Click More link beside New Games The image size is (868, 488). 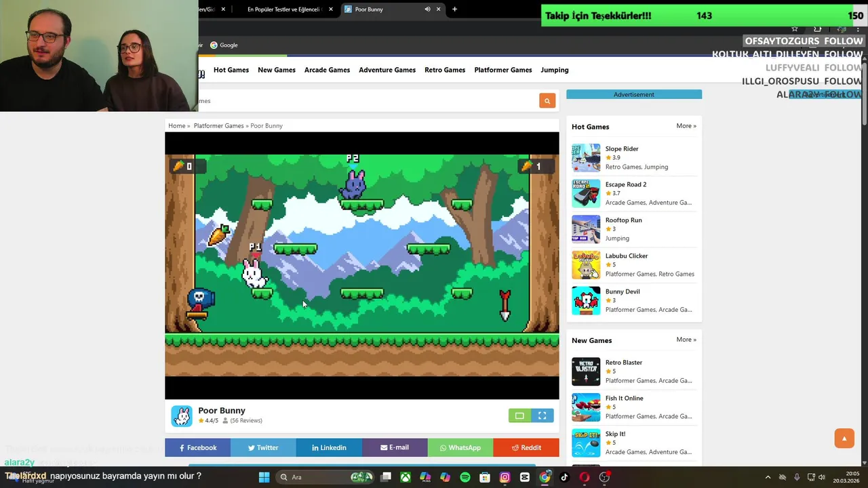(686, 340)
